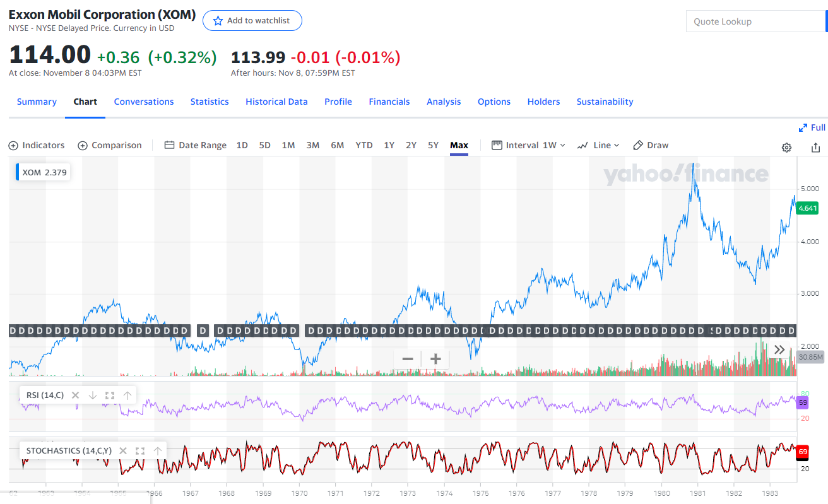Viewport: 828px width, 504px height.
Task: Expand chart to Full screen
Action: coord(812,127)
